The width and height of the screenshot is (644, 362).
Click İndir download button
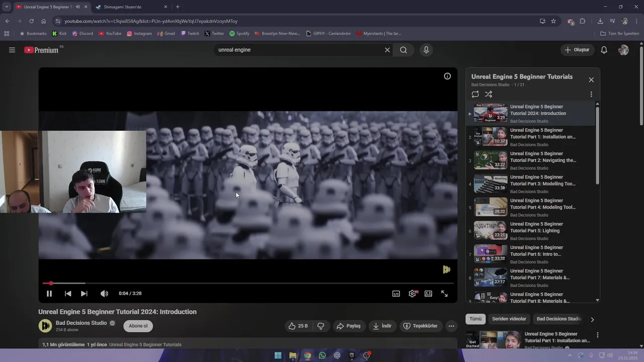click(x=382, y=326)
